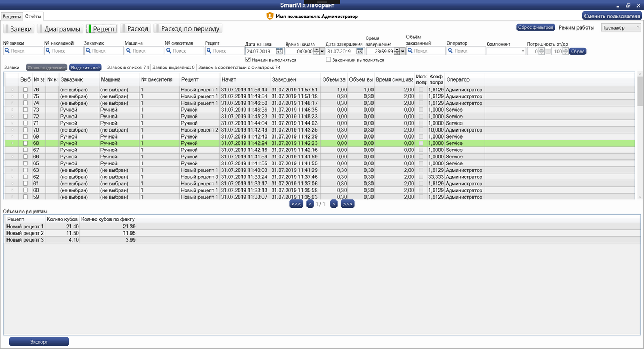Open the start date calendar picker
The height and width of the screenshot is (349, 644).
(279, 52)
